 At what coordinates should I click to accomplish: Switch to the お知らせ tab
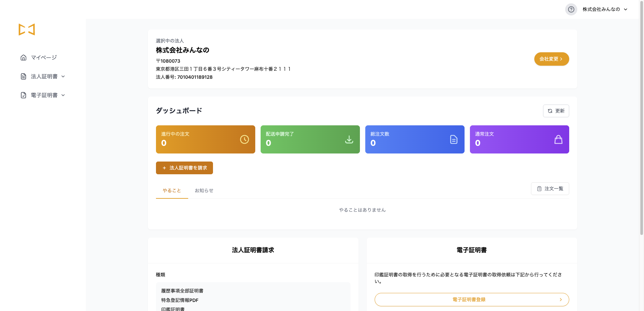(204, 190)
